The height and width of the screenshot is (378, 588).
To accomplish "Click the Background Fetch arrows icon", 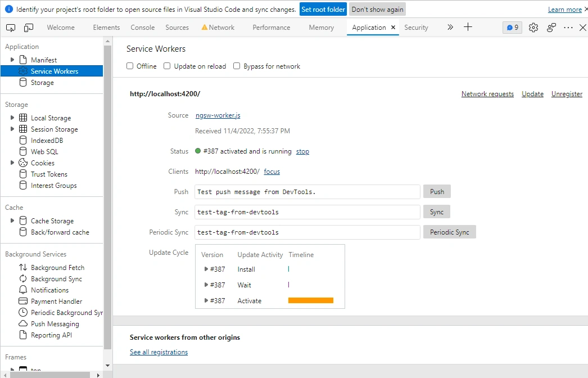I will tap(23, 267).
